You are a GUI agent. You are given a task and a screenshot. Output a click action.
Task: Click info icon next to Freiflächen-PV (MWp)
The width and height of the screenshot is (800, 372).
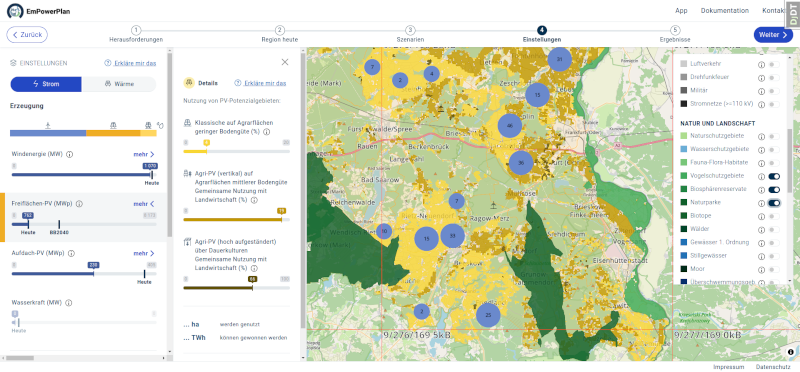pyautogui.click(x=79, y=204)
